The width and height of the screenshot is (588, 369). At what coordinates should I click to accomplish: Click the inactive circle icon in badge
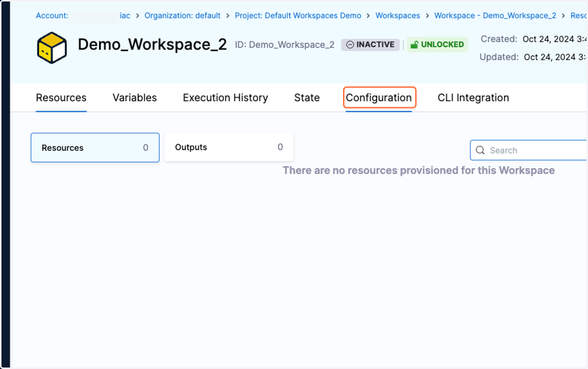tap(350, 45)
